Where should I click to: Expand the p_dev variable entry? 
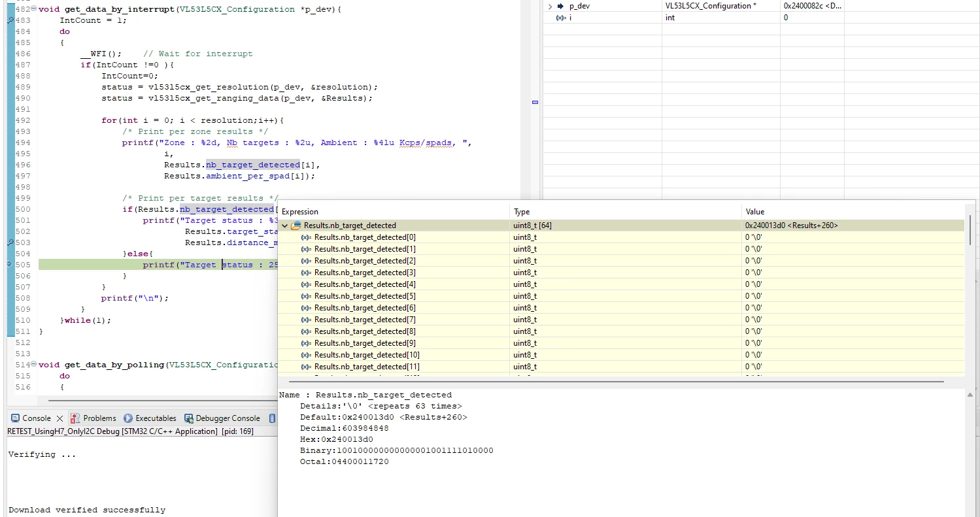coord(549,6)
